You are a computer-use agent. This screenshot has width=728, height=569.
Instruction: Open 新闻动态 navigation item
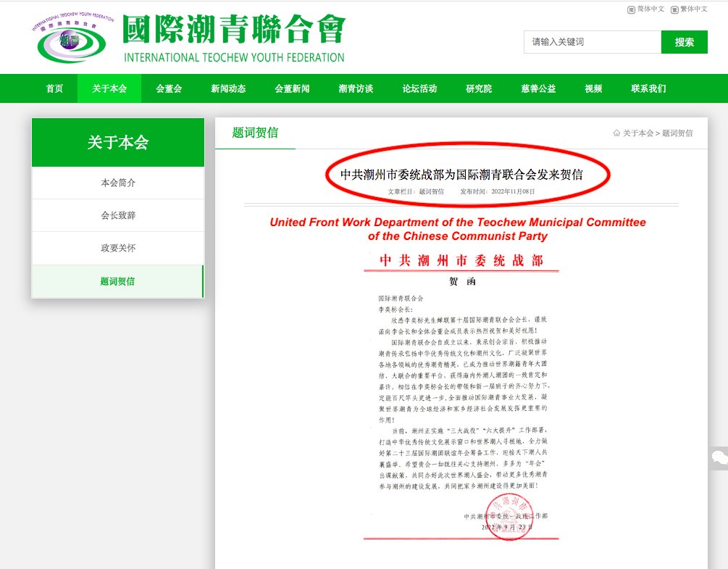coord(228,88)
